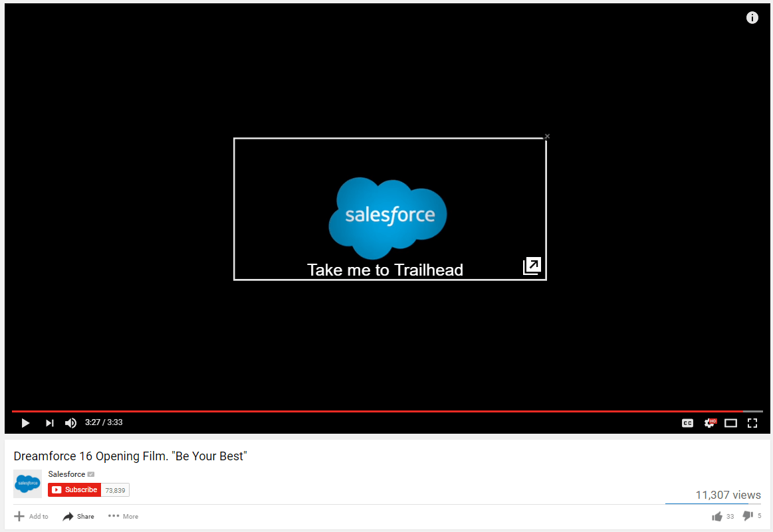
Task: Click the Play button
Action: click(x=25, y=422)
